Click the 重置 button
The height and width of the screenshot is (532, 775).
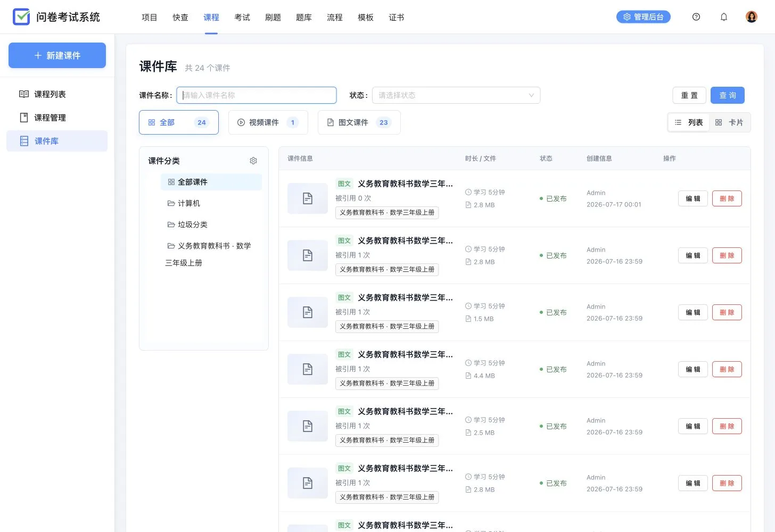pyautogui.click(x=689, y=95)
